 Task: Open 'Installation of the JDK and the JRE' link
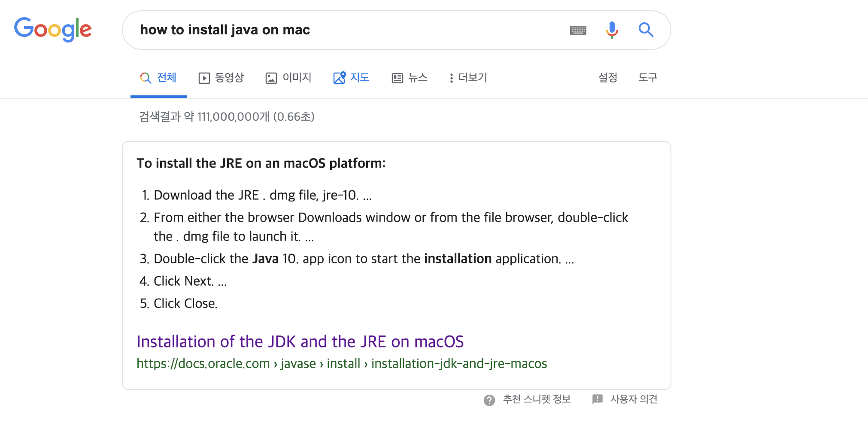click(x=300, y=342)
